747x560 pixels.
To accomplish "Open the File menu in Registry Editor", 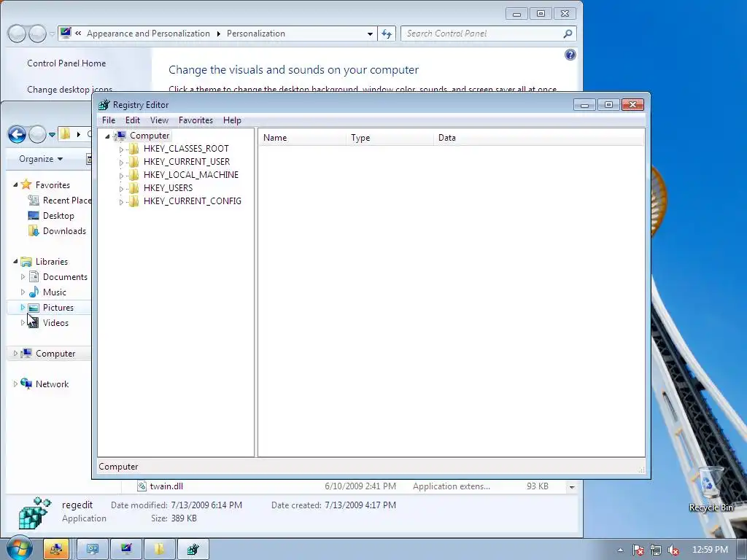I will click(x=109, y=120).
